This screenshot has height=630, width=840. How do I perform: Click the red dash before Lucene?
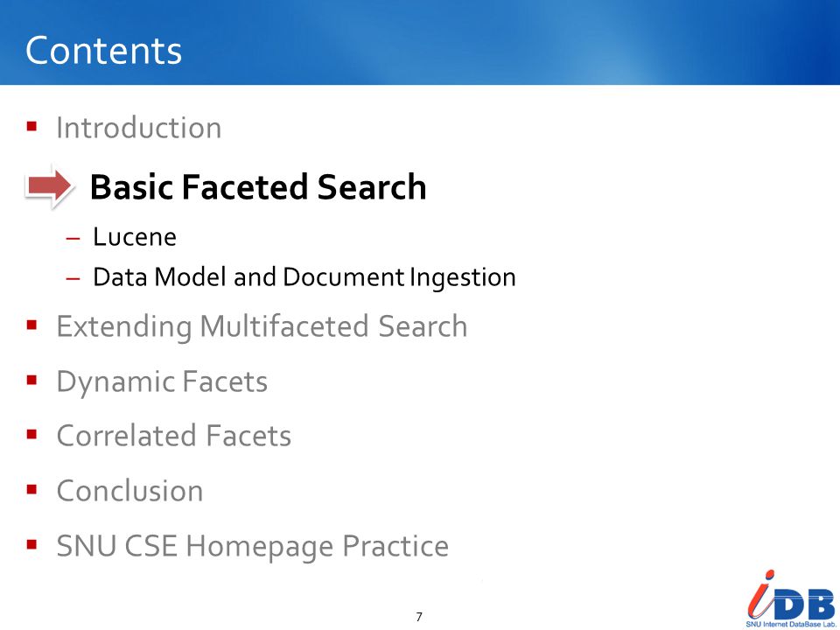coord(73,238)
